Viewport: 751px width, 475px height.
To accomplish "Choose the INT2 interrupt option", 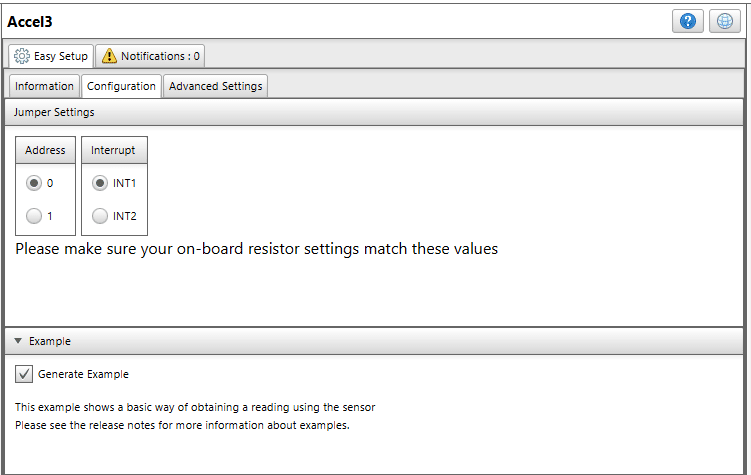I will (x=100, y=215).
